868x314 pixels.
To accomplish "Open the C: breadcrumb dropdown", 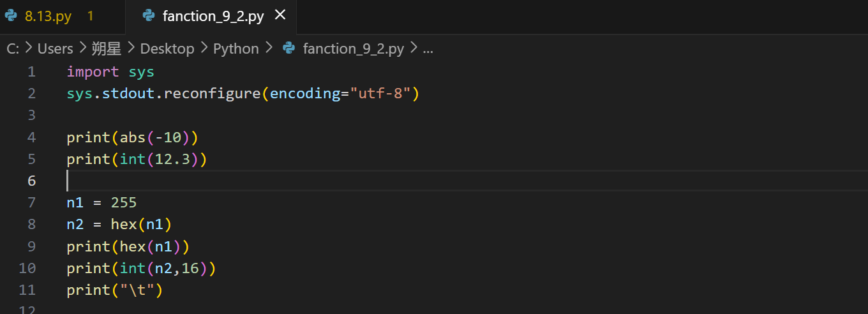I will [13, 49].
